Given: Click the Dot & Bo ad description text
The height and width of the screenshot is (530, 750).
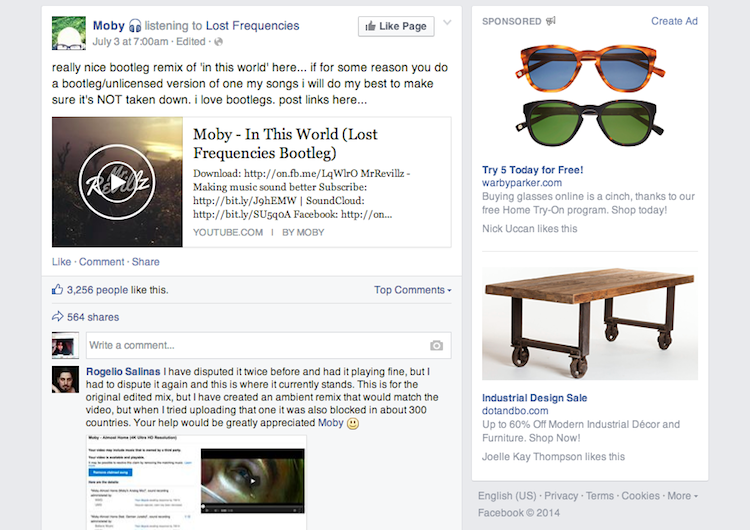Looking at the screenshot, I should 581,431.
